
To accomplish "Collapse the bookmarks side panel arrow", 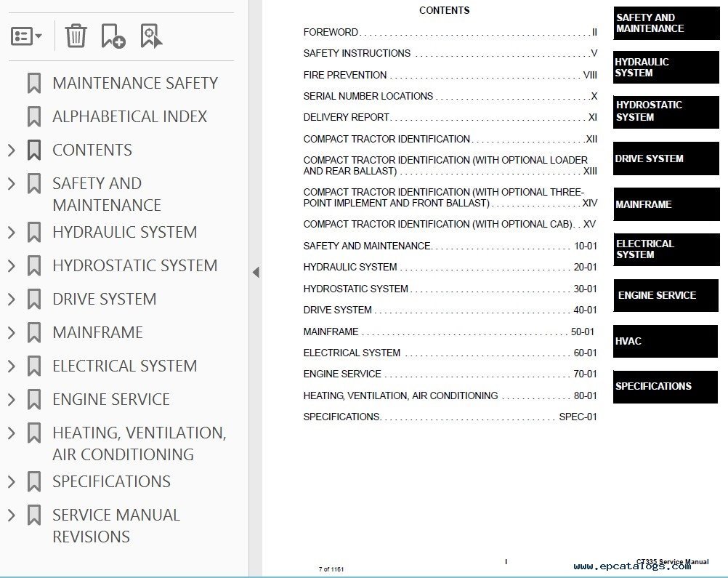I will coord(255,273).
